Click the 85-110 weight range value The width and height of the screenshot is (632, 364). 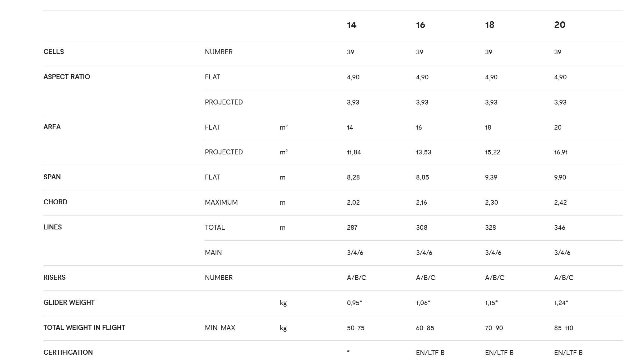(x=564, y=328)
